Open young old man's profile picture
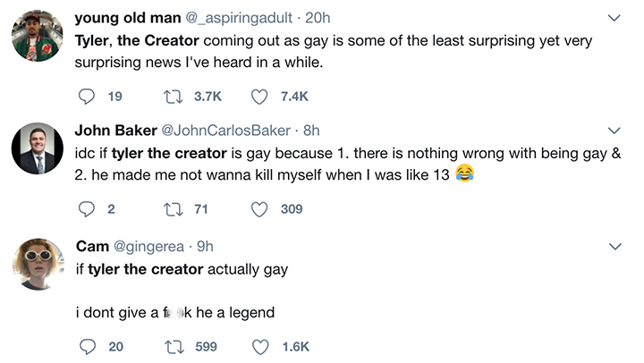Image resolution: width=644 pixels, height=363 pixels. click(37, 36)
